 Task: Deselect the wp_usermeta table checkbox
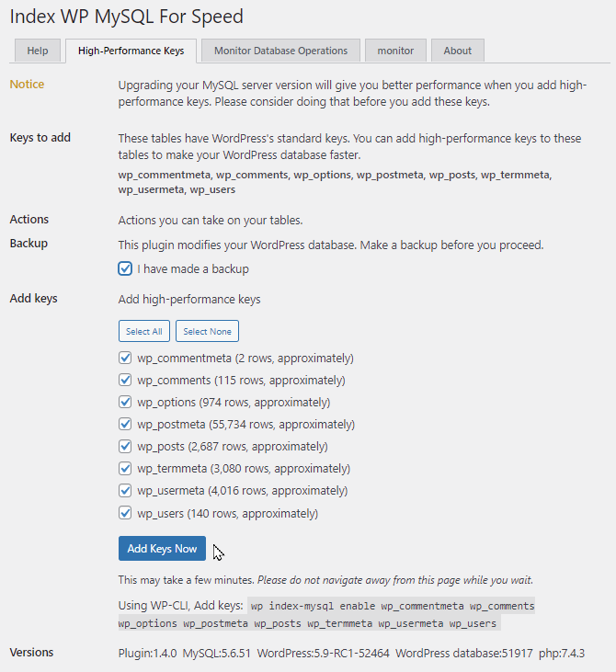(x=125, y=490)
